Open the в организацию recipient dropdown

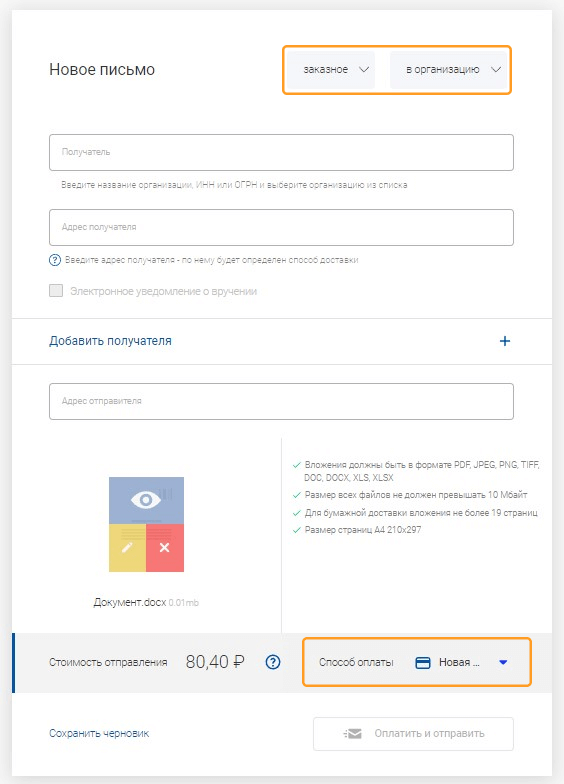(448, 70)
